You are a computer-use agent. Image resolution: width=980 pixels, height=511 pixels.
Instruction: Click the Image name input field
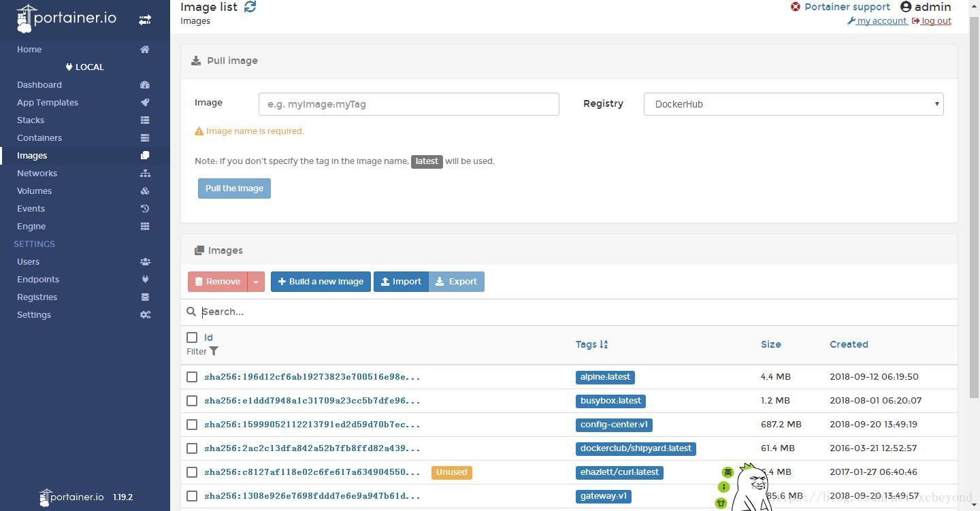click(x=409, y=104)
